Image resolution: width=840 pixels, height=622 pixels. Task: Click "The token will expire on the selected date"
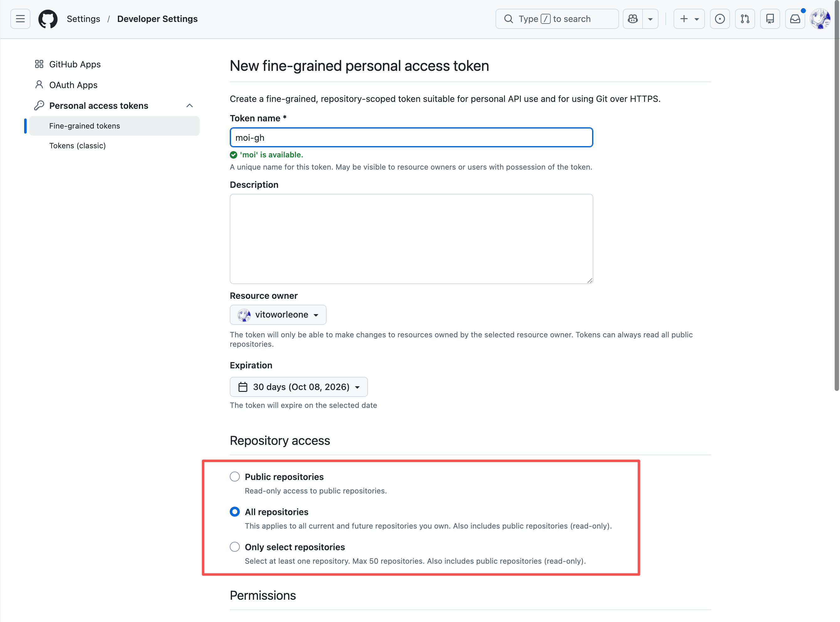tap(303, 405)
